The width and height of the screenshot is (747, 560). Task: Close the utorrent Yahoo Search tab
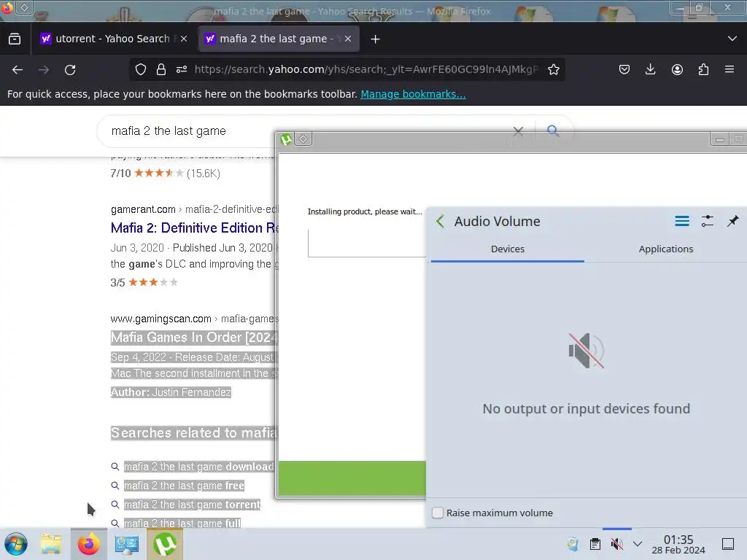[x=184, y=39]
